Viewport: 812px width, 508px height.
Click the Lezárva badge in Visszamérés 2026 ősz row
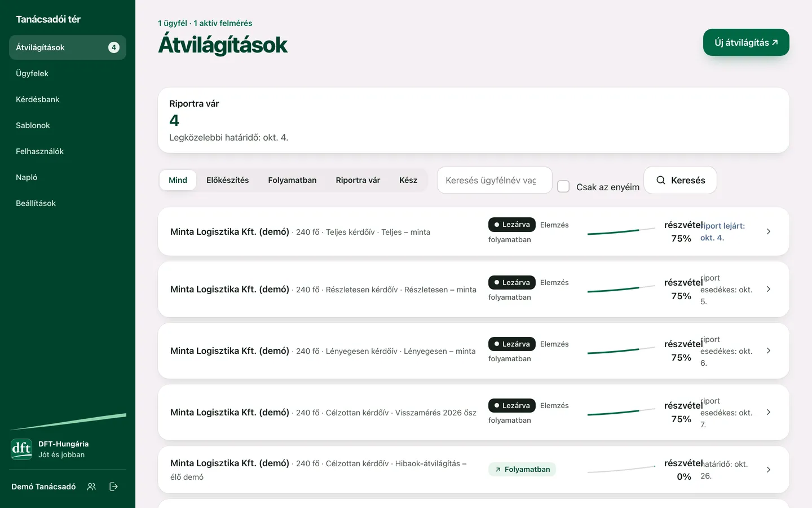(511, 405)
